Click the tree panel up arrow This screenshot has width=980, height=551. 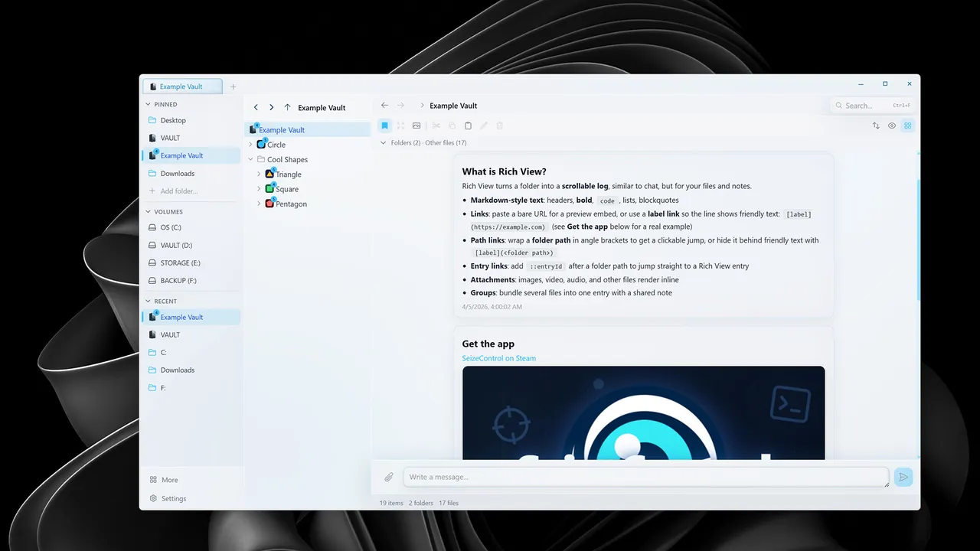pyautogui.click(x=287, y=108)
